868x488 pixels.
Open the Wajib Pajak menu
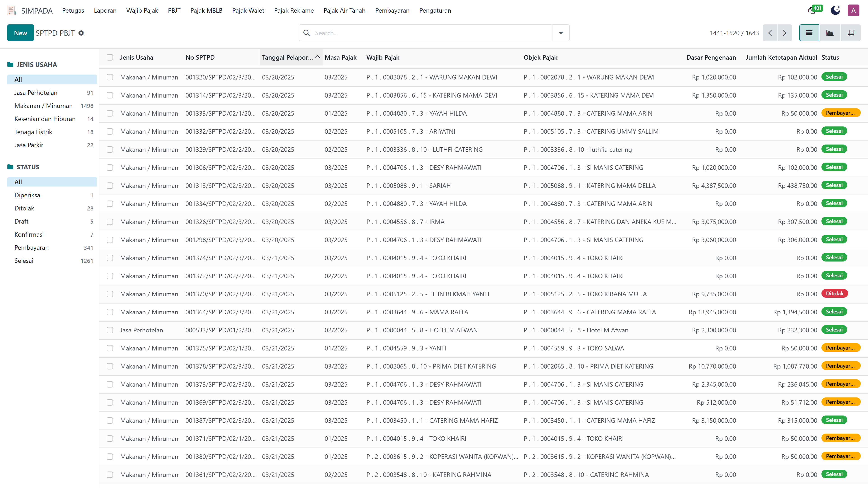pos(142,10)
